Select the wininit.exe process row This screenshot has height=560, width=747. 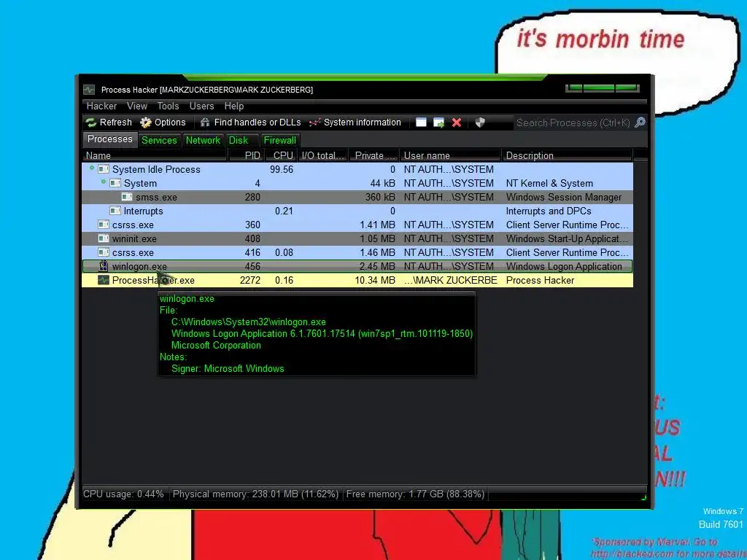pyautogui.click(x=357, y=238)
